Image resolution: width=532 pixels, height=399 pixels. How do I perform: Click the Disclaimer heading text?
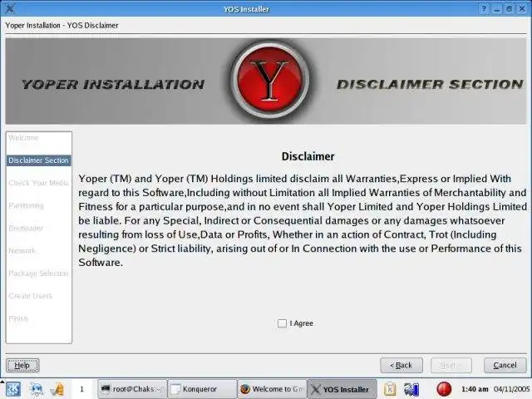[308, 156]
